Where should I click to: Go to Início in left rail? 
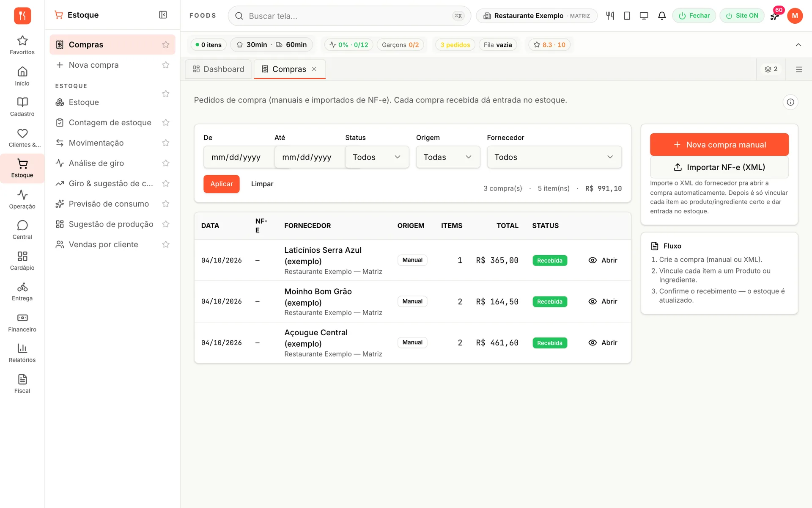pos(22,76)
